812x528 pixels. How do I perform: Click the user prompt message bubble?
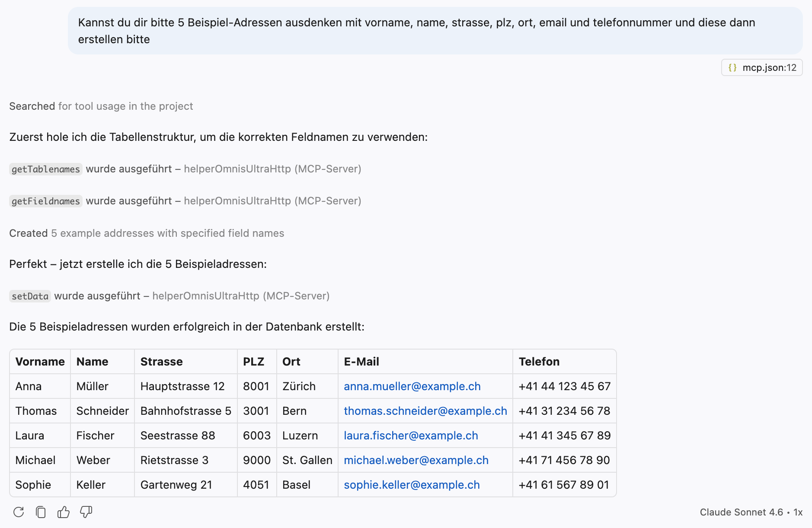point(435,31)
